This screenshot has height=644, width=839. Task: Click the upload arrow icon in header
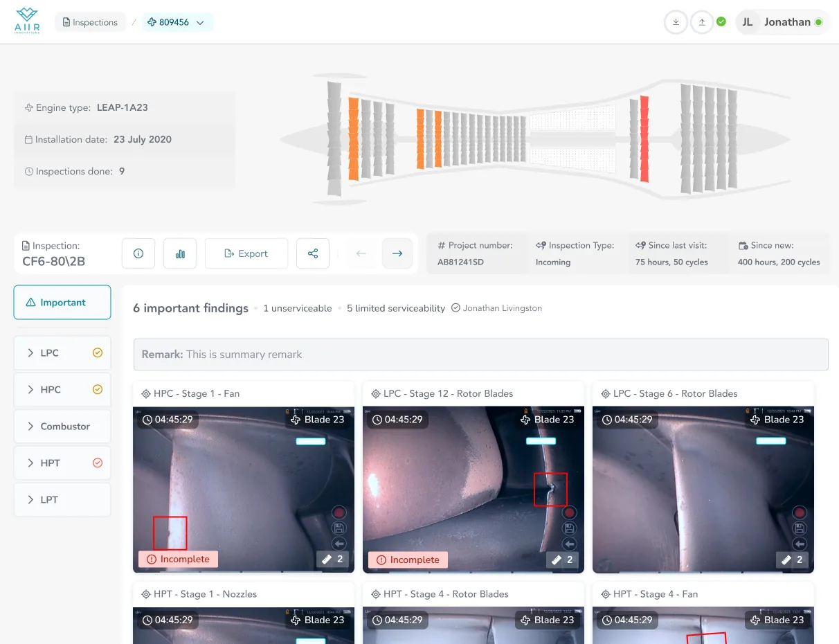pyautogui.click(x=702, y=22)
